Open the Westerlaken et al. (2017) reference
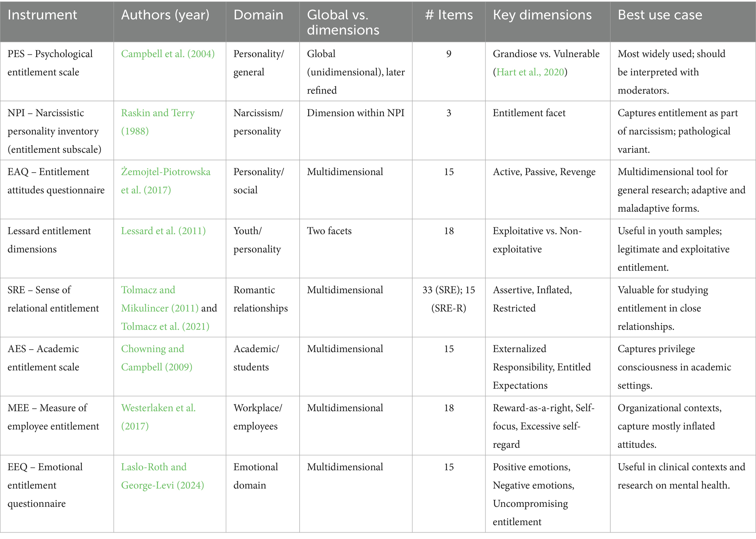756x539 pixels. [x=158, y=408]
